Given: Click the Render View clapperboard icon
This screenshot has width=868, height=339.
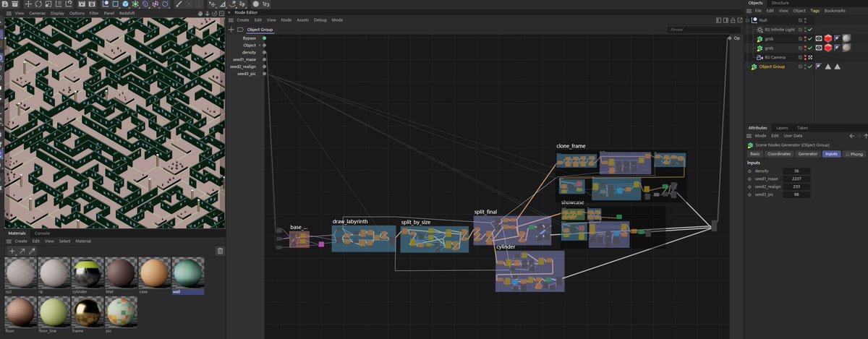Looking at the screenshot, I should pyautogui.click(x=82, y=4).
